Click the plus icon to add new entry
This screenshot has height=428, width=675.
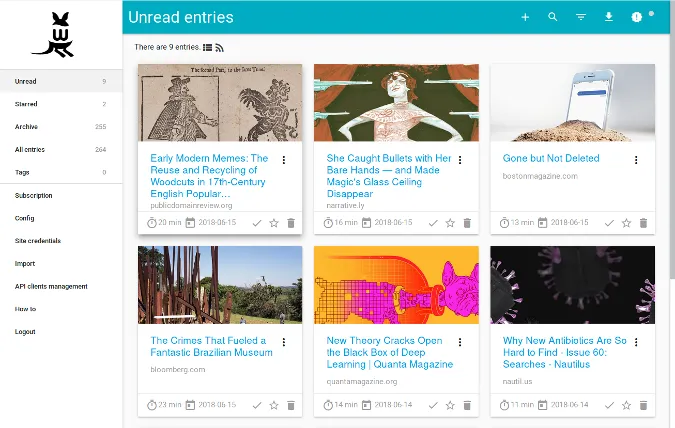(525, 17)
